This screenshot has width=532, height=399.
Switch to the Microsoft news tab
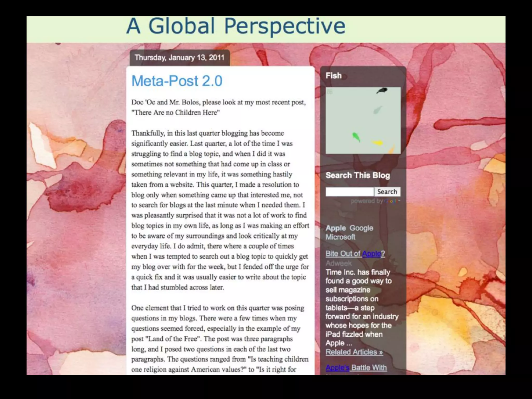[x=340, y=237]
